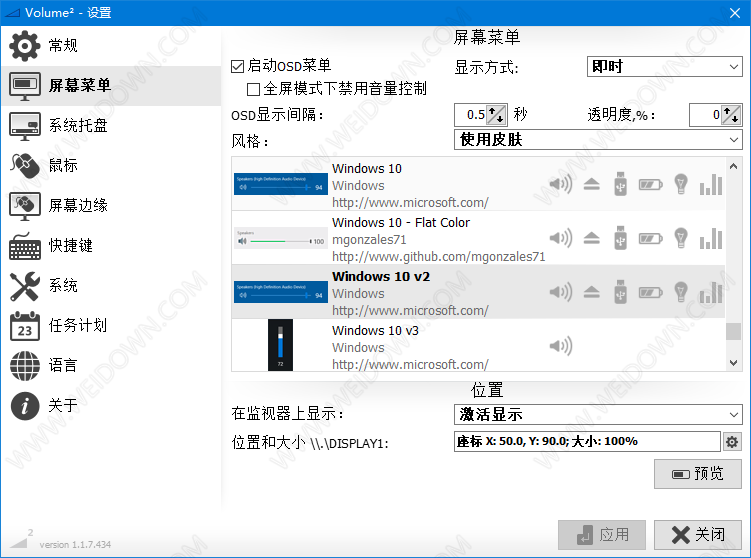This screenshot has width=751, height=558.
Task: Click eject icon in Windows 10 v2 row
Action: [592, 292]
